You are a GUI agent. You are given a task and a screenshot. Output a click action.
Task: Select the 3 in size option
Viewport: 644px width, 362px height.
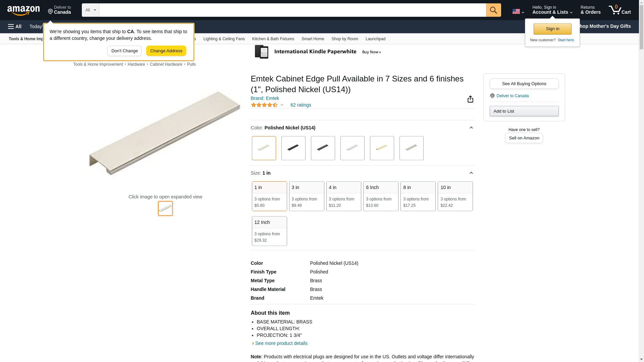point(306,196)
